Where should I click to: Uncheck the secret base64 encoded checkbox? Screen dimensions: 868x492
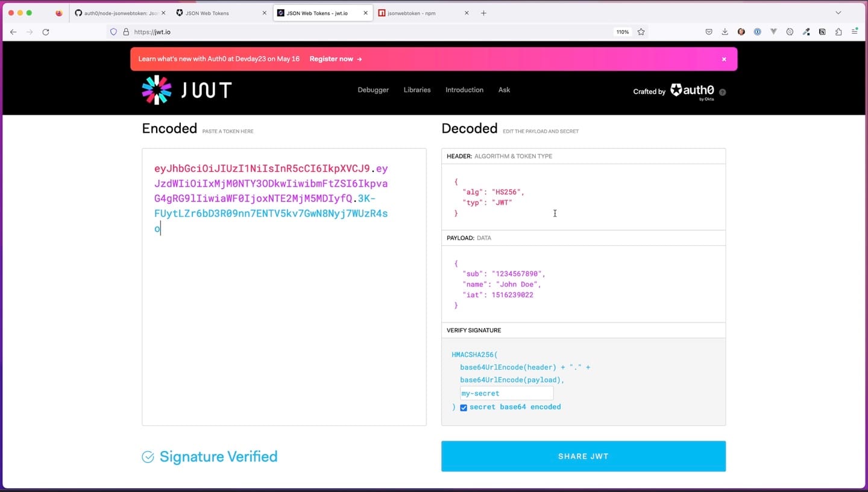(x=464, y=408)
